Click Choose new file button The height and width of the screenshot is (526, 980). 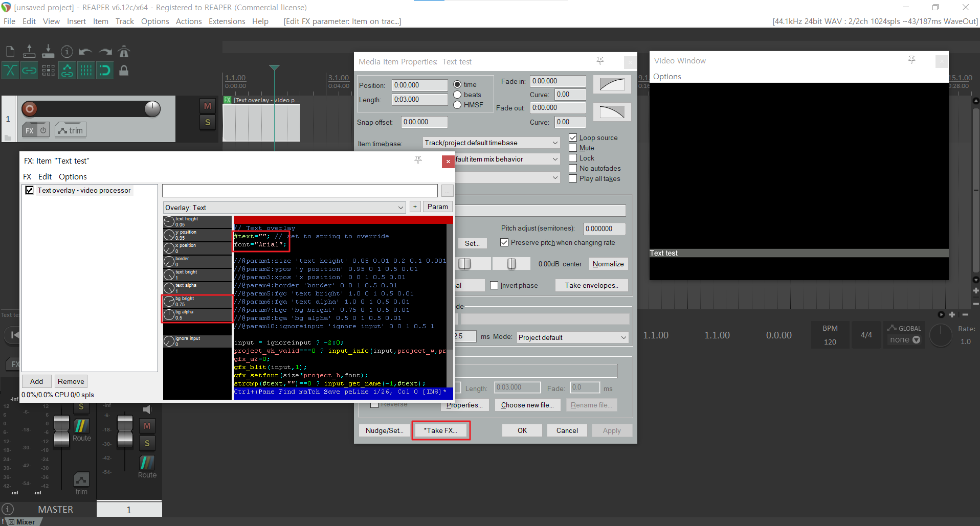click(x=527, y=405)
